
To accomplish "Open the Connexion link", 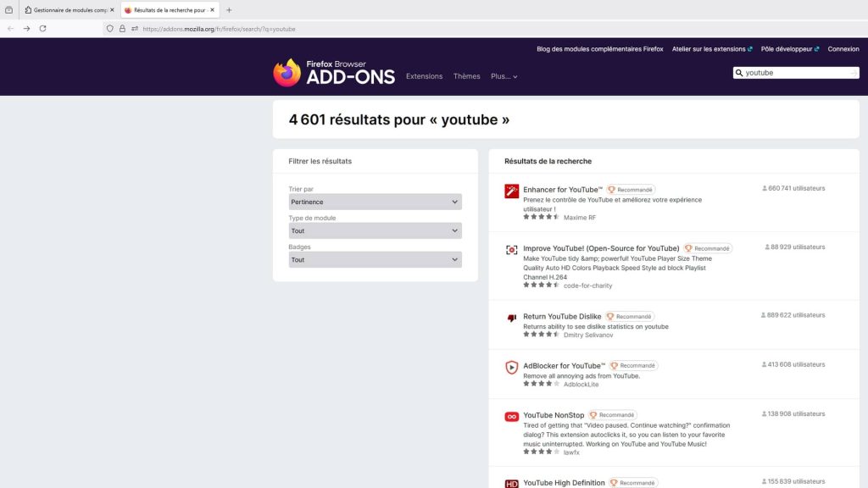I will click(x=843, y=48).
